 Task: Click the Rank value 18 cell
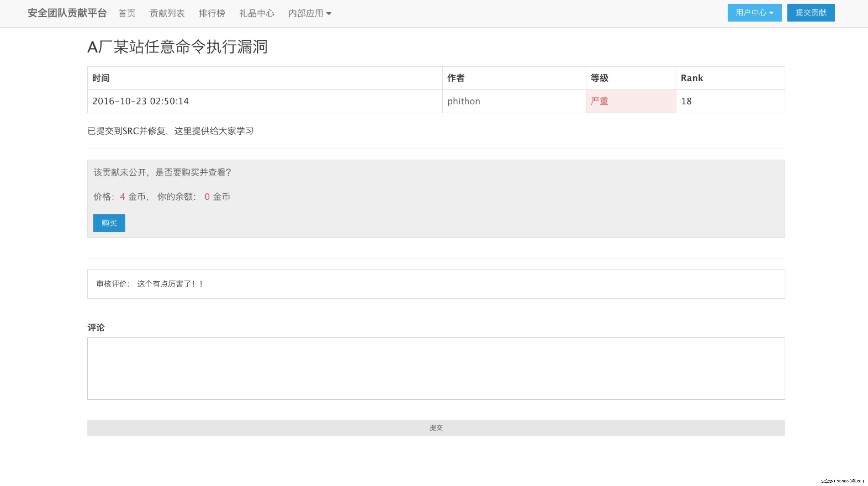click(686, 101)
